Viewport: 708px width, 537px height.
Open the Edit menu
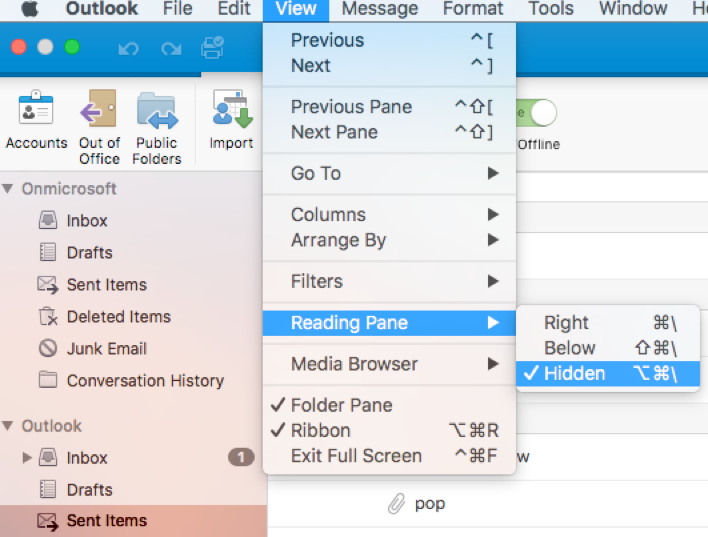pos(234,9)
